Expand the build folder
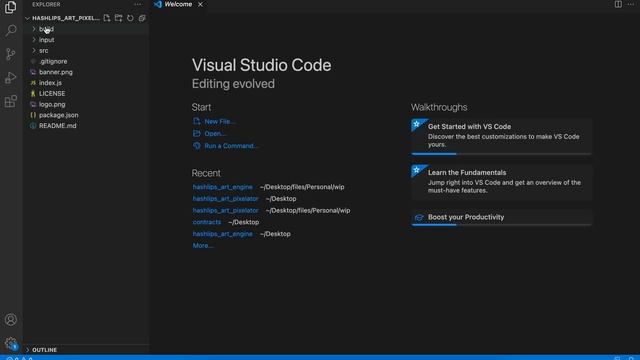640x360 pixels. (86, 29)
